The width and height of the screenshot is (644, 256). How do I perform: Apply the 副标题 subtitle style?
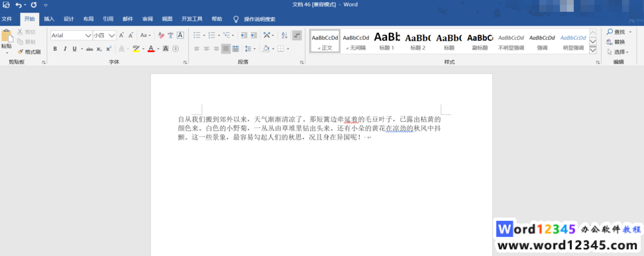pos(480,41)
